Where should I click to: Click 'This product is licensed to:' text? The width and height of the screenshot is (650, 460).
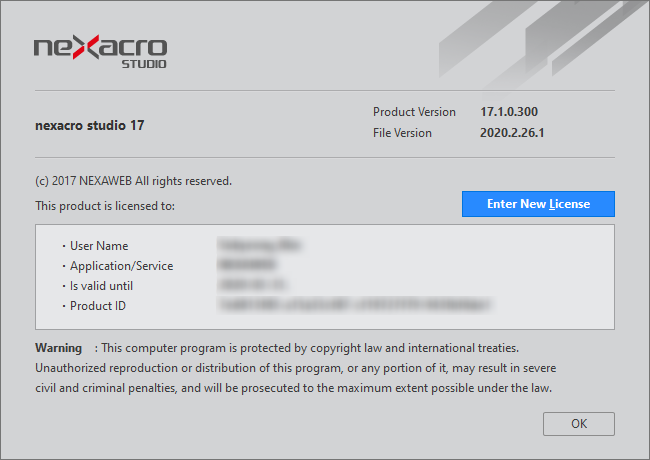(x=105, y=206)
